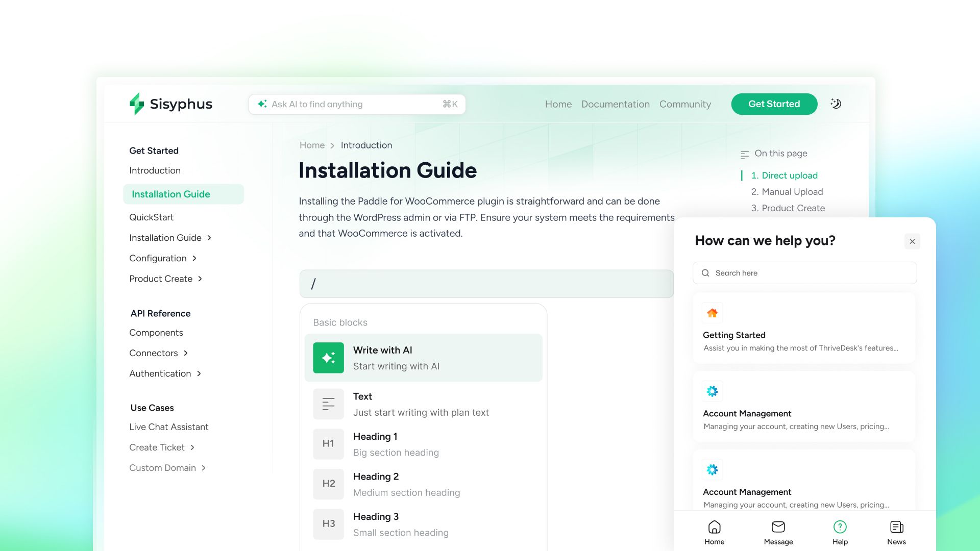Close the help widget panel
The image size is (980, 551).
912,241
